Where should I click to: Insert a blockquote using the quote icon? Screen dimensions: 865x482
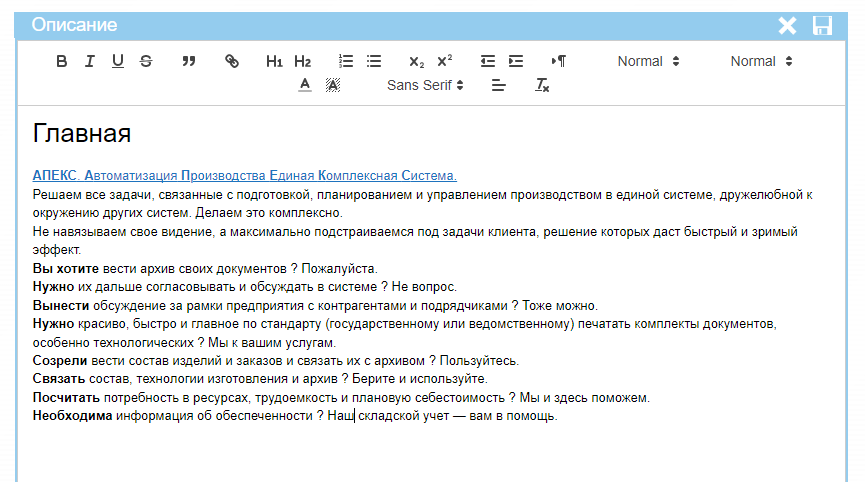(x=189, y=61)
